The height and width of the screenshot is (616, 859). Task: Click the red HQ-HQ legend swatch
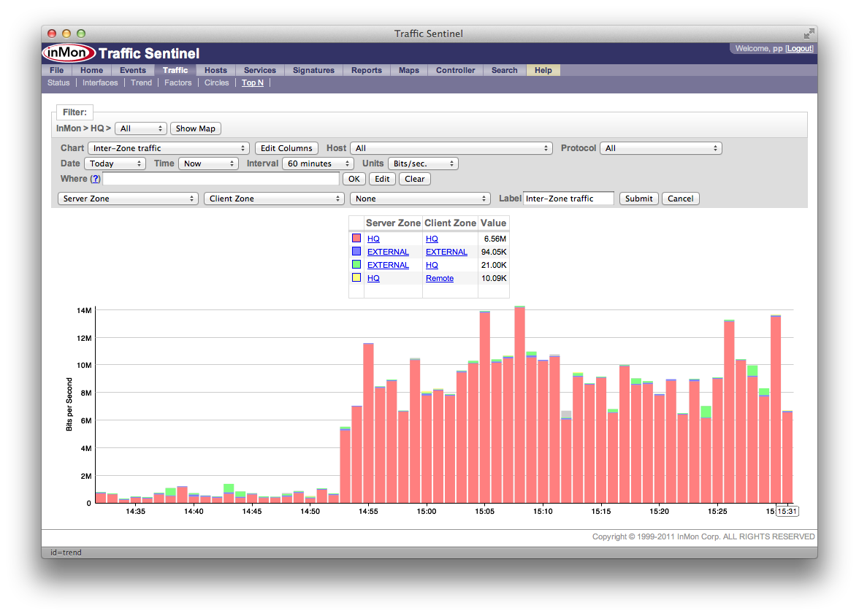tap(356, 238)
